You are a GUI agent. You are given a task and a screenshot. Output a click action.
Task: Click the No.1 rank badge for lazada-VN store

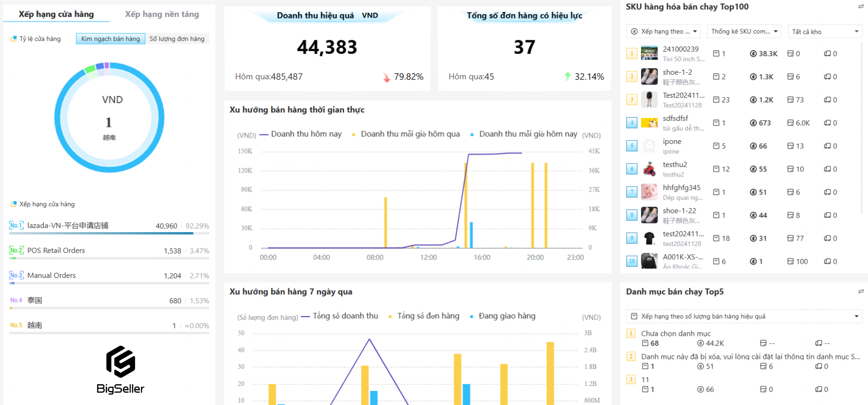tap(16, 225)
